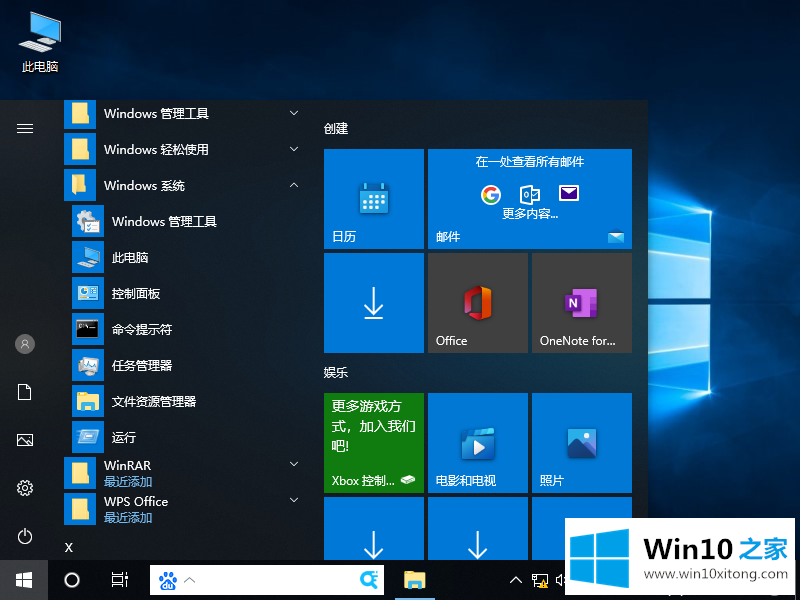Click the search magnifier in taskbar search box
Viewport: 800px width, 600px height.
369,579
